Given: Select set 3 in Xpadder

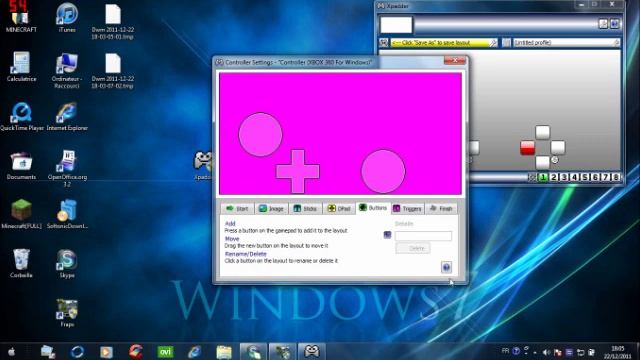Looking at the screenshot, I should click(564, 177).
